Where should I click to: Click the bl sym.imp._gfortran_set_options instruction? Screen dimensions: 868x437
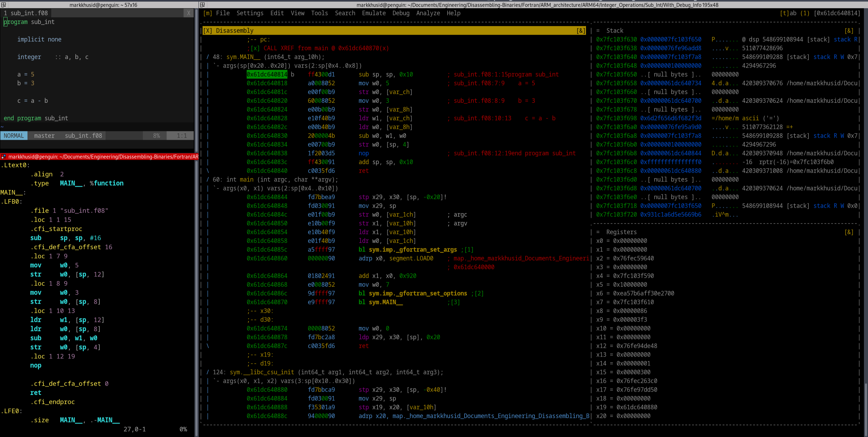(x=413, y=293)
